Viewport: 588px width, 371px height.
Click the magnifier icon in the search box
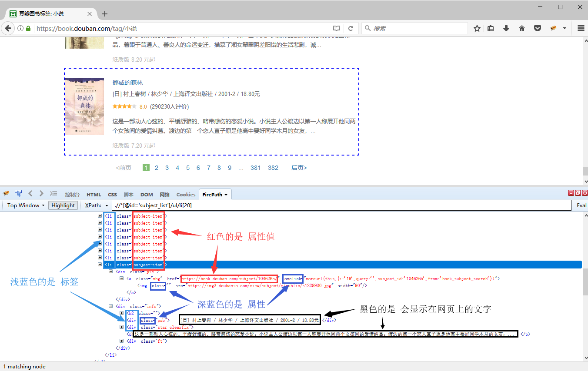click(368, 28)
